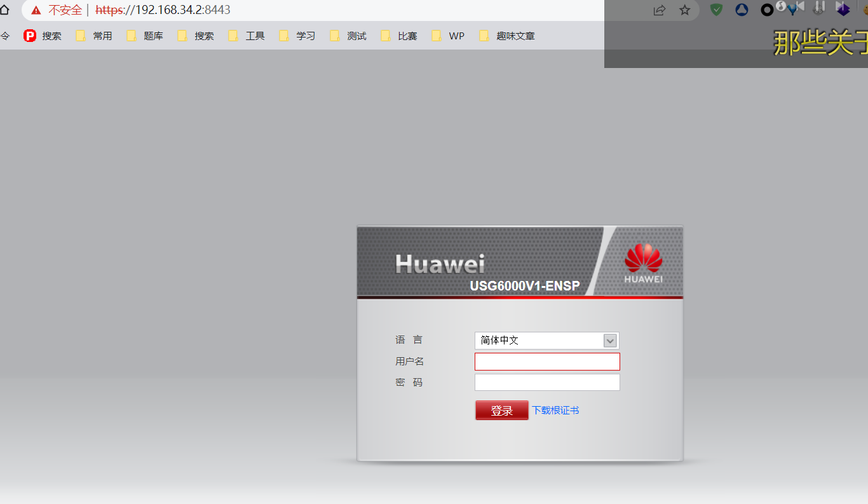Click the USG6000V1-ENSP model text
The height and width of the screenshot is (504, 868).
point(525,286)
